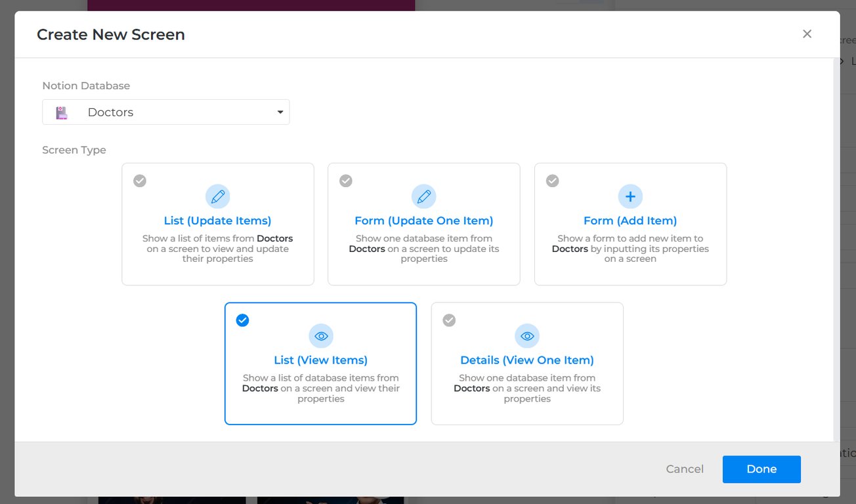
Task: Choose the Details (View One Item) title
Action: tap(527, 360)
